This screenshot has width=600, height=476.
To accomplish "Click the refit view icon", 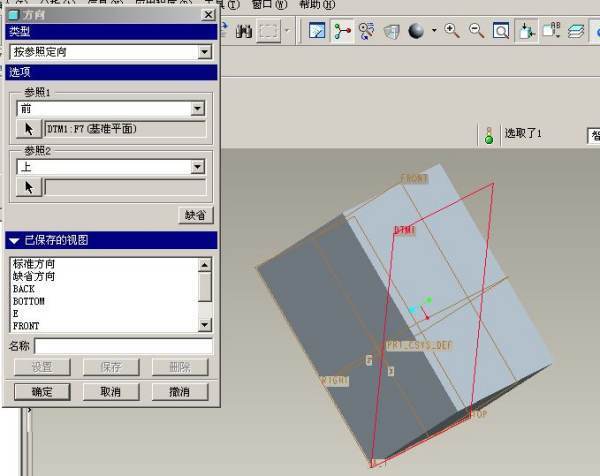I will (500, 31).
